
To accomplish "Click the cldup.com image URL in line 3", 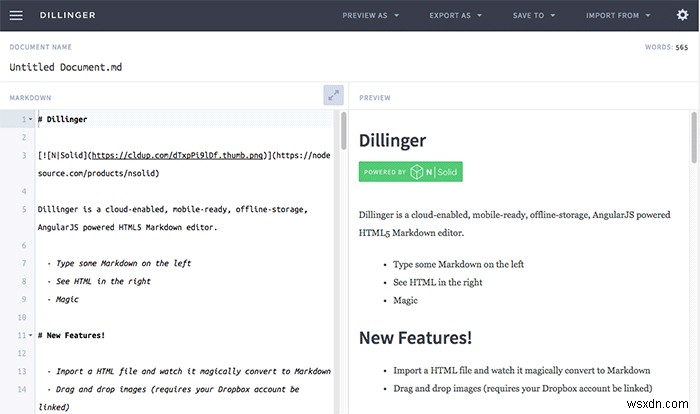I will [177, 155].
